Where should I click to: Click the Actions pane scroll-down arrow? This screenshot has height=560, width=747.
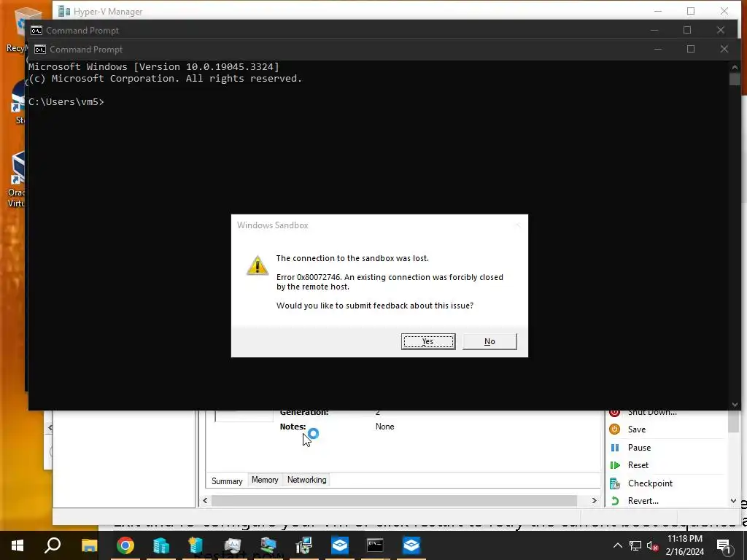pos(734,501)
